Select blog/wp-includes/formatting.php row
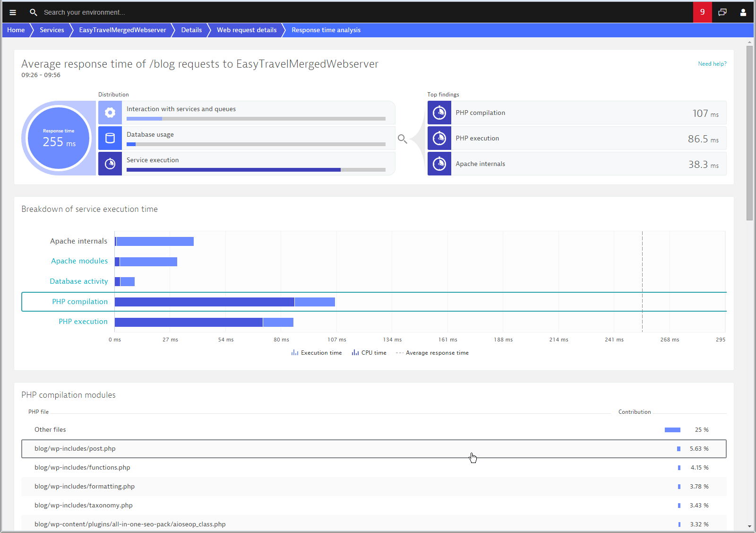 [374, 487]
